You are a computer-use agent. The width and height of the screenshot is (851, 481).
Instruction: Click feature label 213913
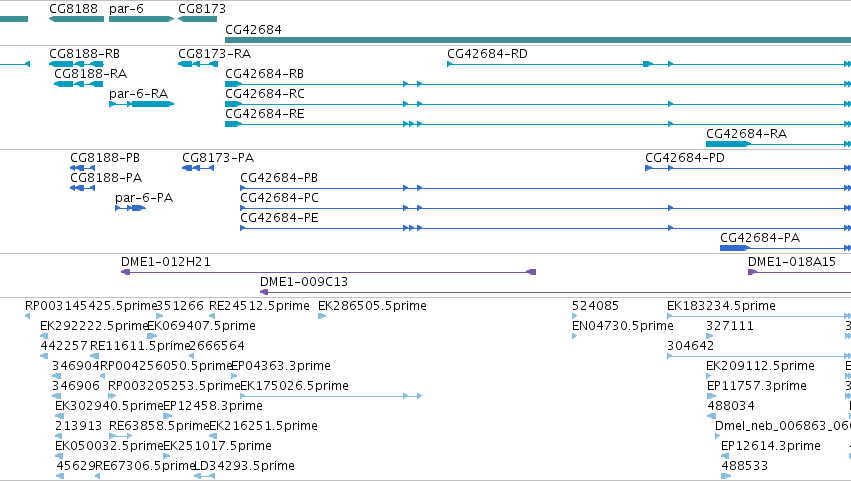coord(79,426)
